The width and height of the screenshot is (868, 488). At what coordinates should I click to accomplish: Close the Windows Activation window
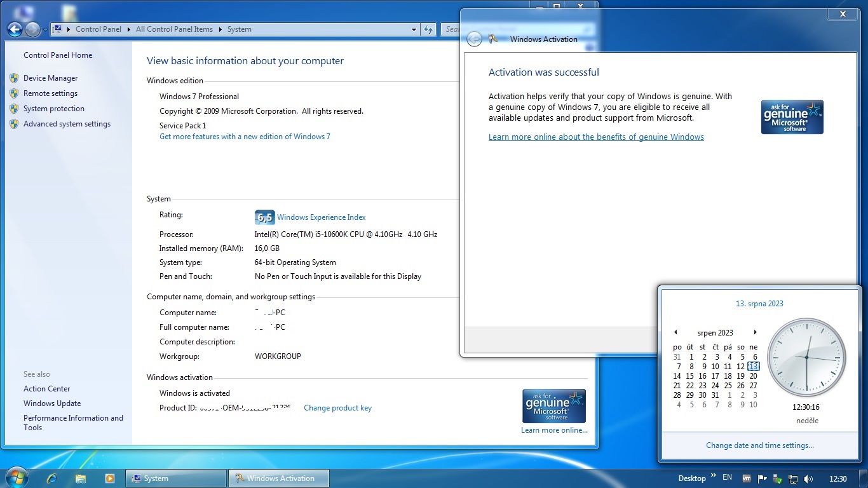tap(843, 14)
